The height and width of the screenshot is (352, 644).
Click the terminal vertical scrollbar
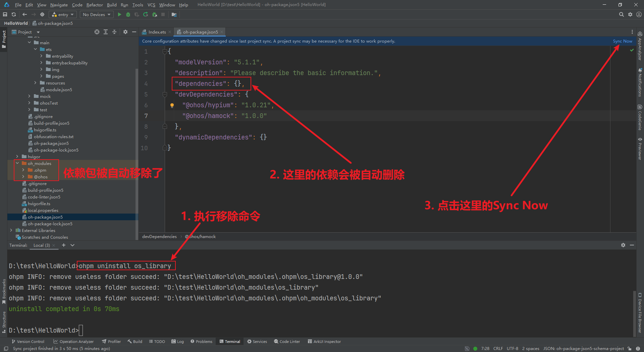[x=634, y=313]
